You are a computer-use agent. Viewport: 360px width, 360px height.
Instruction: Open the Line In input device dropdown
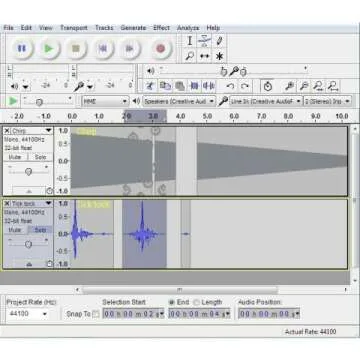(266, 101)
